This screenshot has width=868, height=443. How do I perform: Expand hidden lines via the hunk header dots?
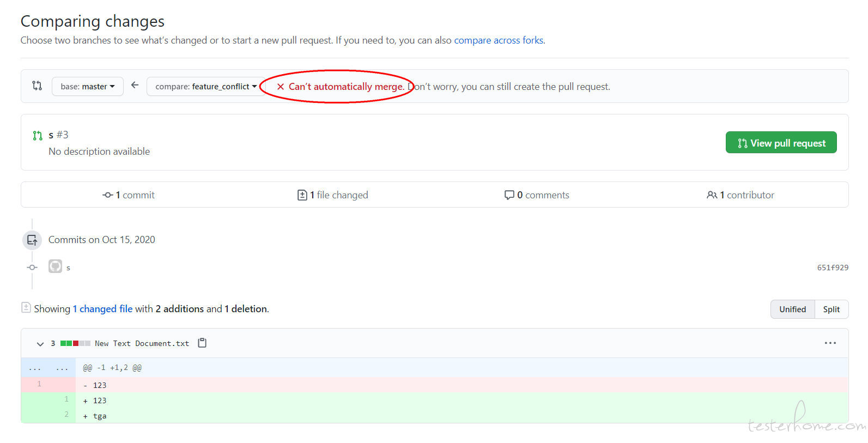[48, 368]
